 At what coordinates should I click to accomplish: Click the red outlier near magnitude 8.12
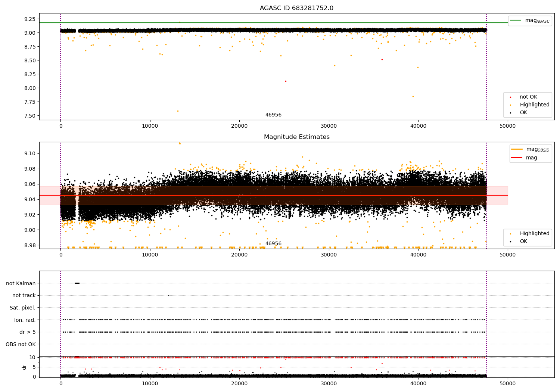tap(286, 81)
